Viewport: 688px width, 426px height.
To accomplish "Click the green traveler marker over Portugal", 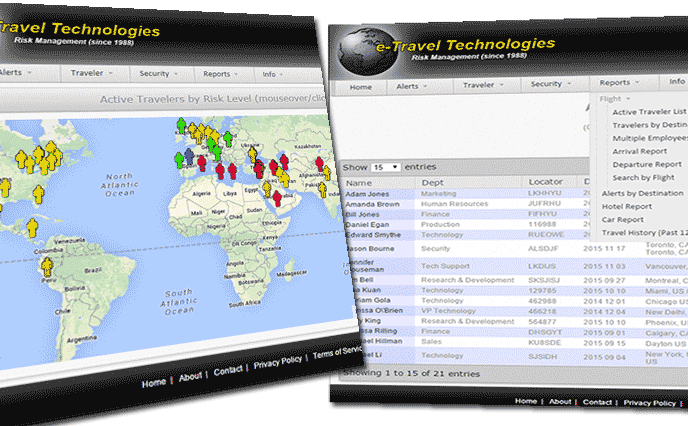I will 179,160.
